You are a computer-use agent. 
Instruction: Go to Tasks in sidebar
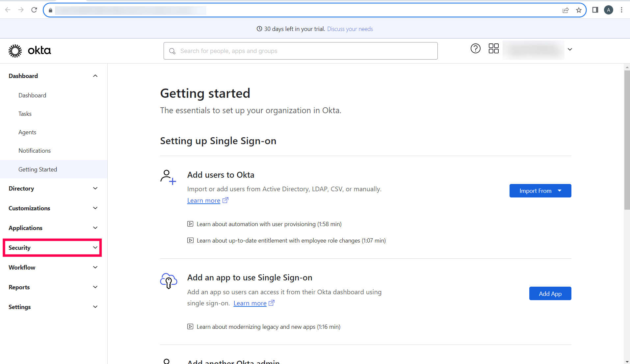coord(25,114)
